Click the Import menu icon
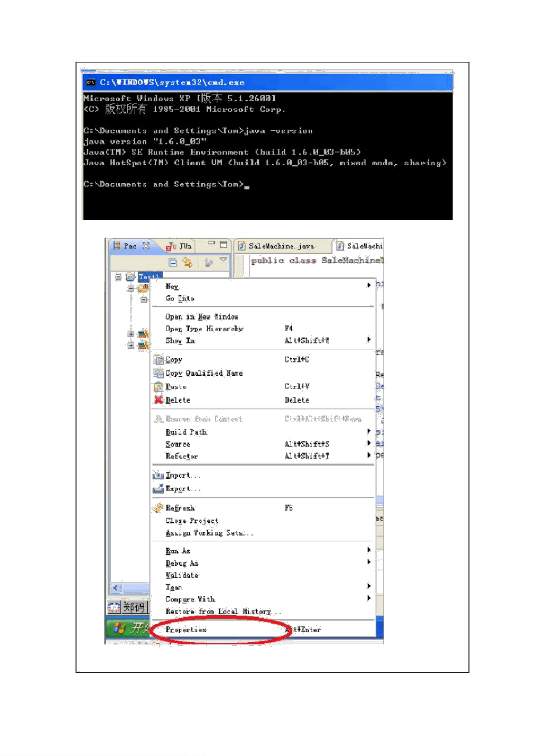534x756 pixels. point(158,475)
